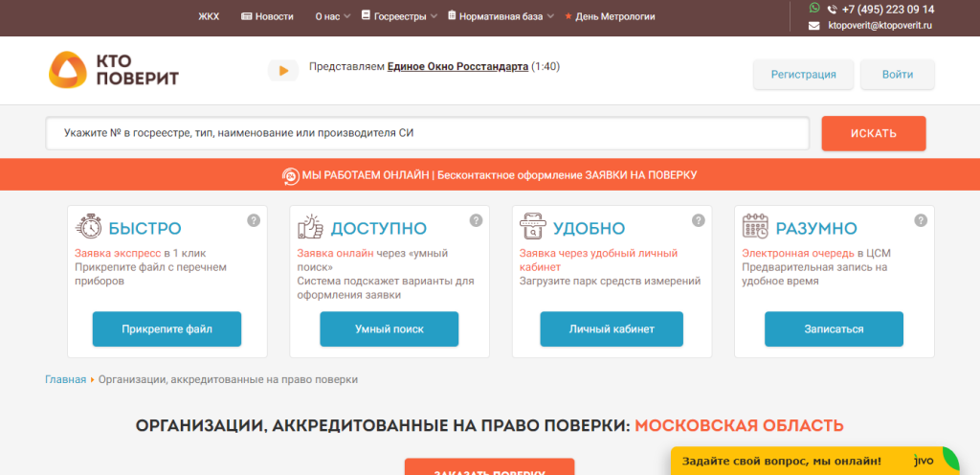Open the ЖКХ menu item

[x=209, y=16]
